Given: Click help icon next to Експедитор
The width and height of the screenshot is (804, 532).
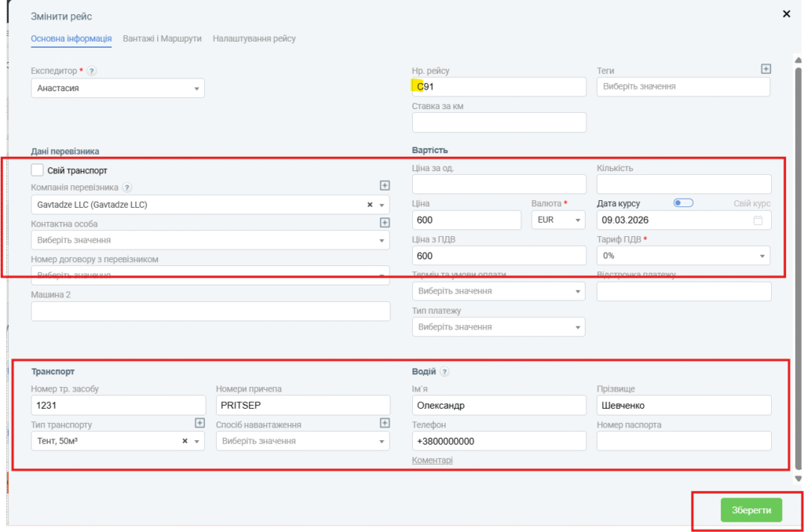Looking at the screenshot, I should click(x=92, y=71).
